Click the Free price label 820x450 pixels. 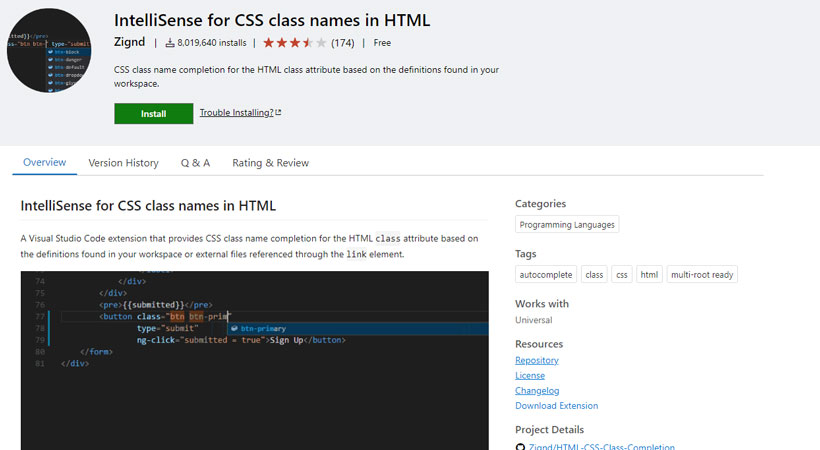382,43
